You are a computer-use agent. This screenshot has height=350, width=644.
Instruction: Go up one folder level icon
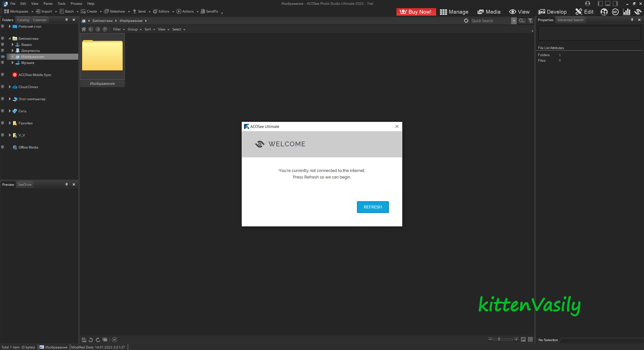(105, 29)
